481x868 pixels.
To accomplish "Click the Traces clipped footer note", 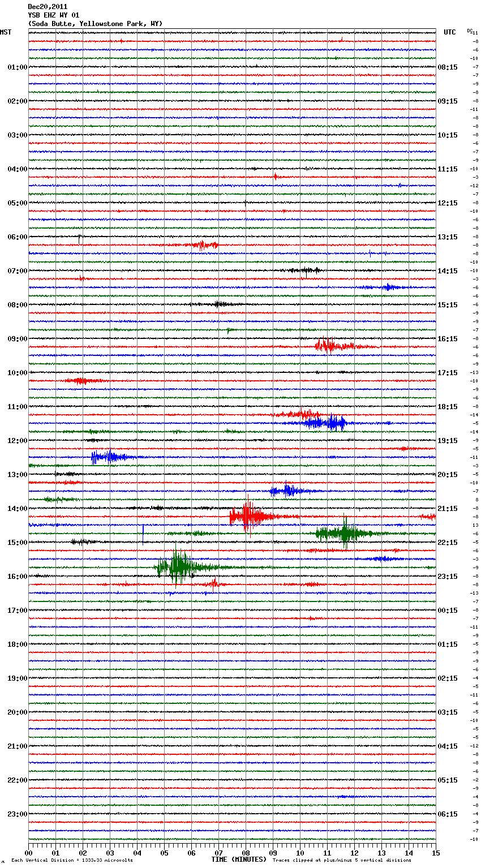I will point(342,860).
